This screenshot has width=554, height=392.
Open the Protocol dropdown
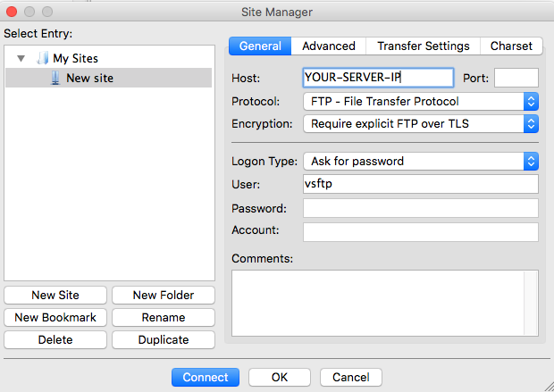[x=421, y=102]
